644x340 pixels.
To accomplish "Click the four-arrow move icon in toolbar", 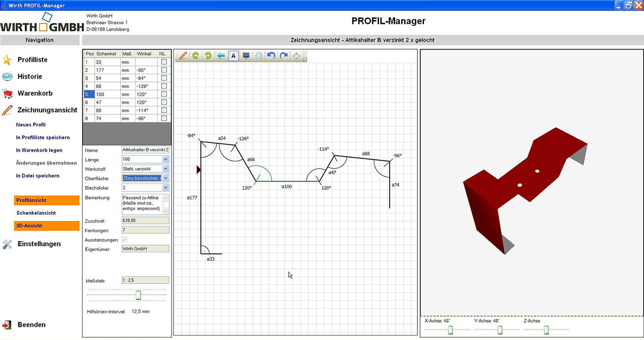I will (297, 56).
